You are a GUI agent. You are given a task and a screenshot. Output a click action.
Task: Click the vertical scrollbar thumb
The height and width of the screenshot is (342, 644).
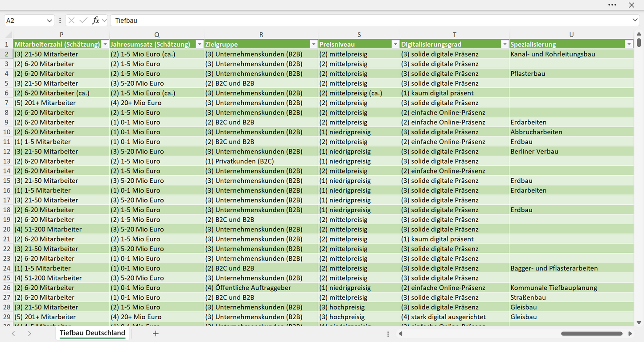639,42
